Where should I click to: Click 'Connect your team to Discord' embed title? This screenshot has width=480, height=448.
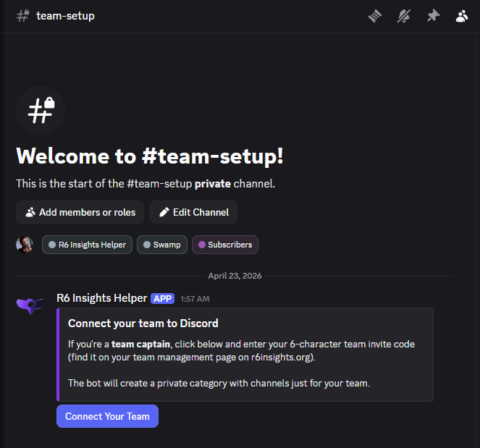pyautogui.click(x=143, y=323)
